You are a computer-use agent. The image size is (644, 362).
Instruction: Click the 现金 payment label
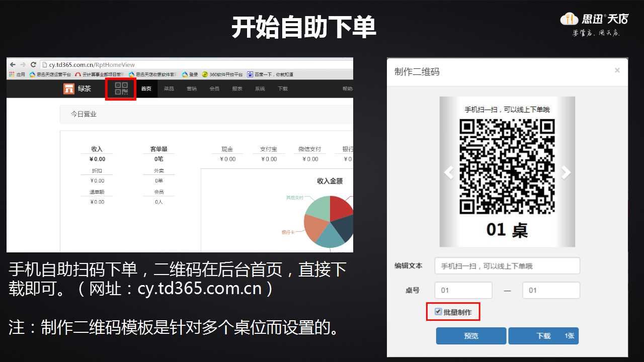click(x=227, y=149)
